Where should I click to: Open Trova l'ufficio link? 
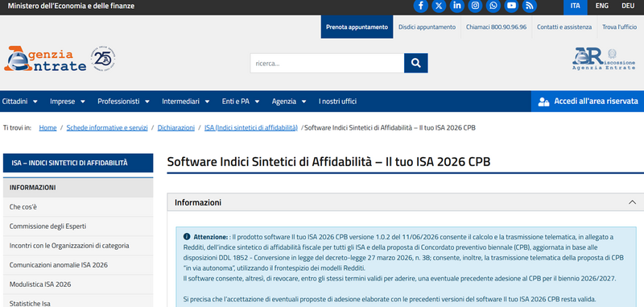(619, 27)
